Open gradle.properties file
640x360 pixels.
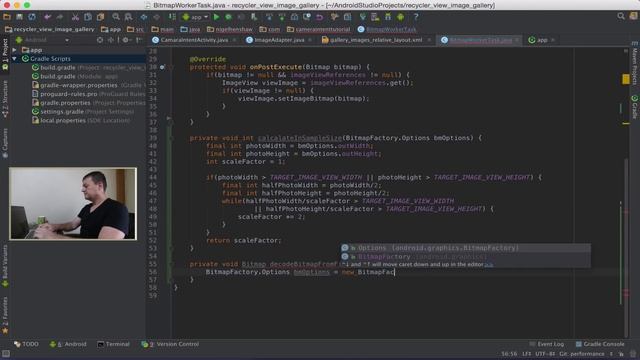(89, 103)
